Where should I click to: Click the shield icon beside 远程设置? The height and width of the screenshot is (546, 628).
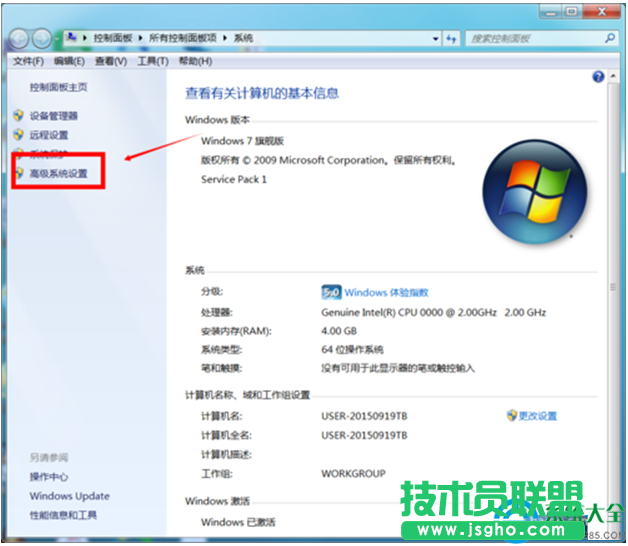click(x=18, y=135)
